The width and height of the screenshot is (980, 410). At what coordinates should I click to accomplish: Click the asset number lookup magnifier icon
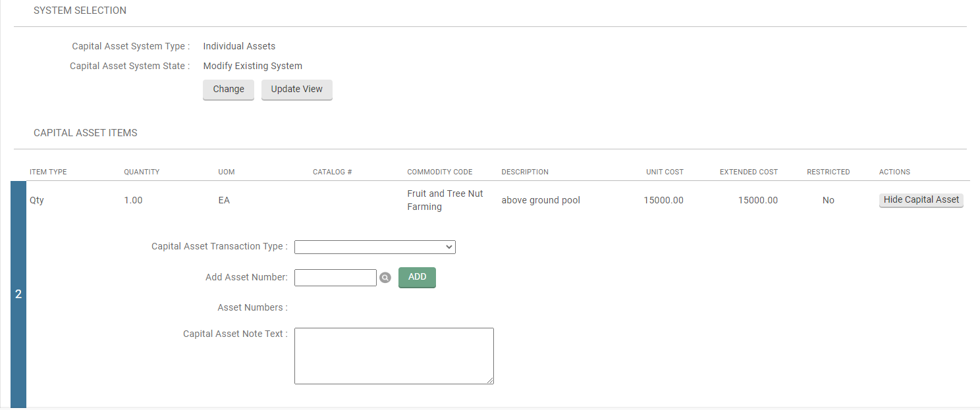pos(385,278)
